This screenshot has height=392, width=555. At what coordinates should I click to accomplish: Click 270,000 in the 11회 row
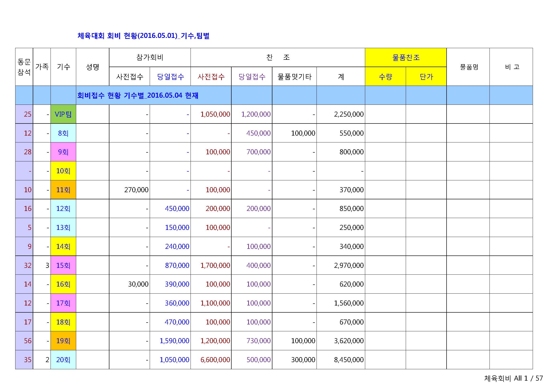point(136,190)
